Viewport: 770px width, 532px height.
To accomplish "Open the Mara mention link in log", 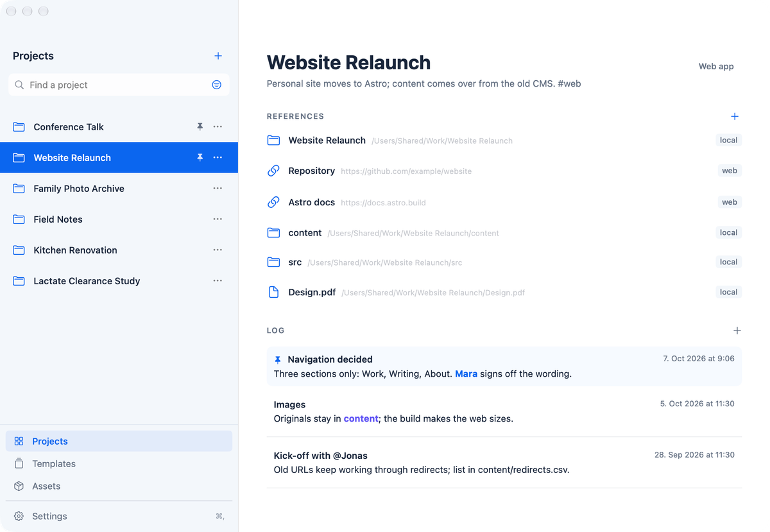I will coord(466,373).
